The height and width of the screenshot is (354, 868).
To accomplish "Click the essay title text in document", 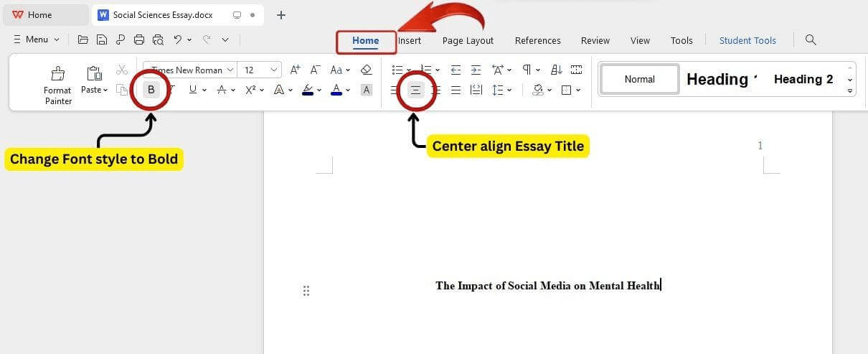I will pyautogui.click(x=547, y=286).
